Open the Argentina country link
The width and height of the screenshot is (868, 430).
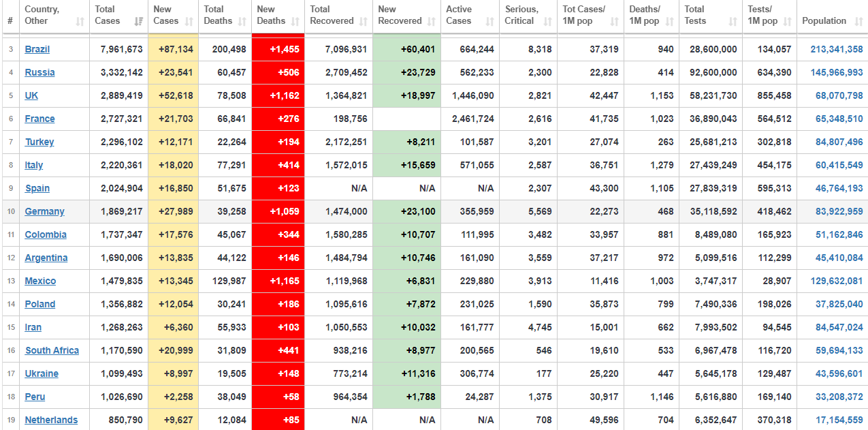pos(46,258)
